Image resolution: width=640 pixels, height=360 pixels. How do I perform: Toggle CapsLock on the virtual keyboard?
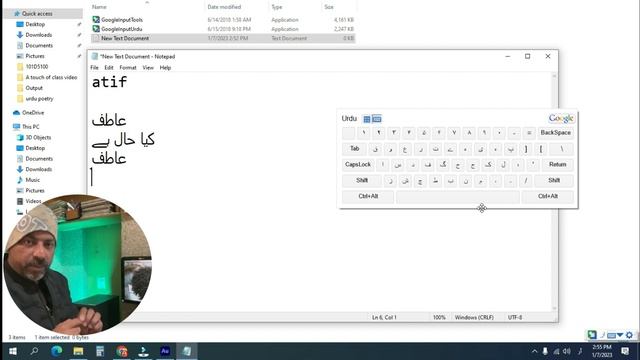[358, 164]
